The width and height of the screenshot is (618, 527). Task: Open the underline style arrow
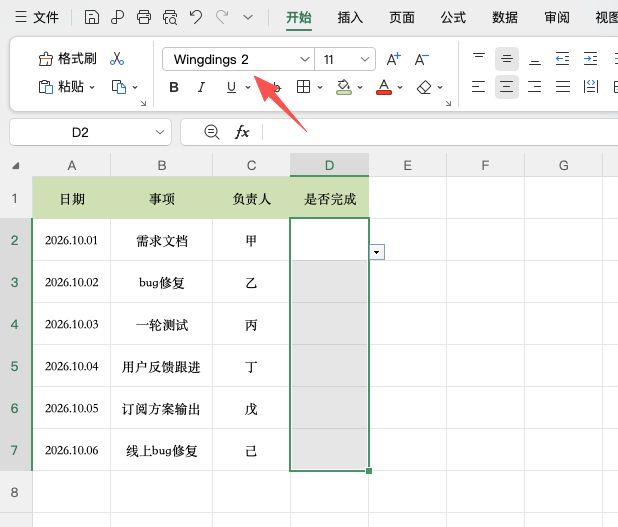tap(248, 87)
